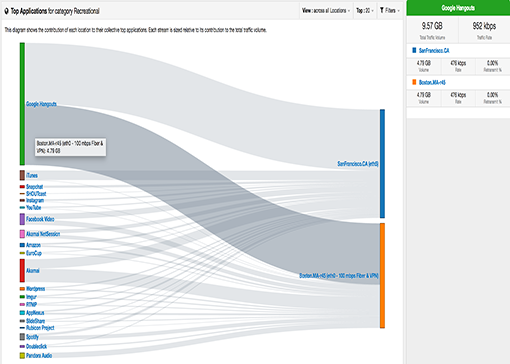Select the Instagram application label
This screenshot has height=364, width=510.
[x=35, y=200]
